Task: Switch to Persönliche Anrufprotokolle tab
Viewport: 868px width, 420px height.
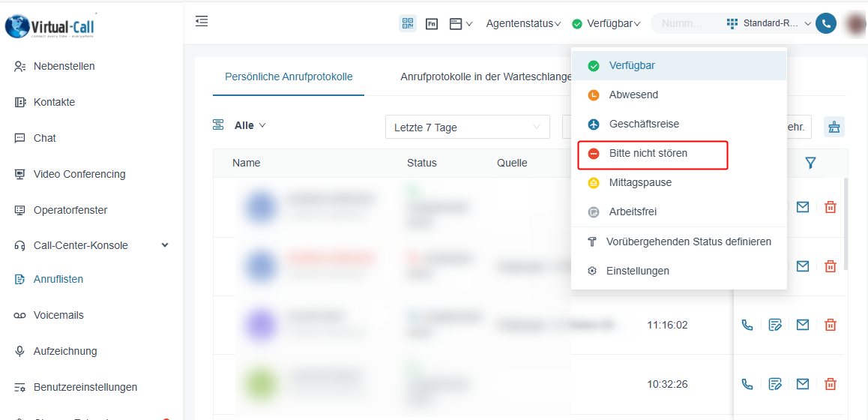Action: pos(289,77)
